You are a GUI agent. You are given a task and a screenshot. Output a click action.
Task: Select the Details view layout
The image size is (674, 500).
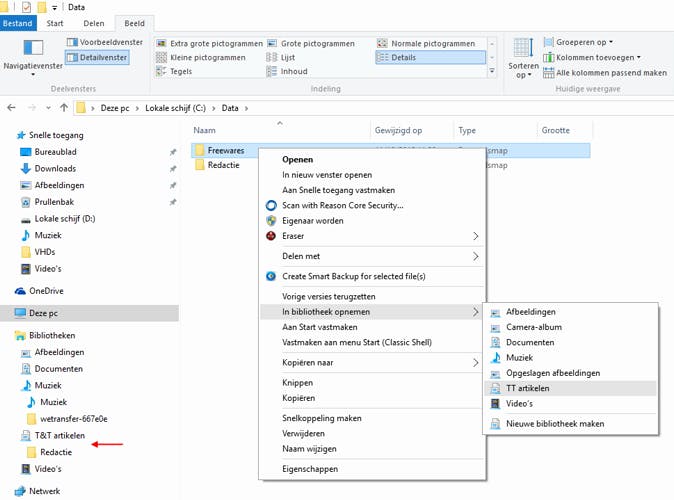pos(411,58)
